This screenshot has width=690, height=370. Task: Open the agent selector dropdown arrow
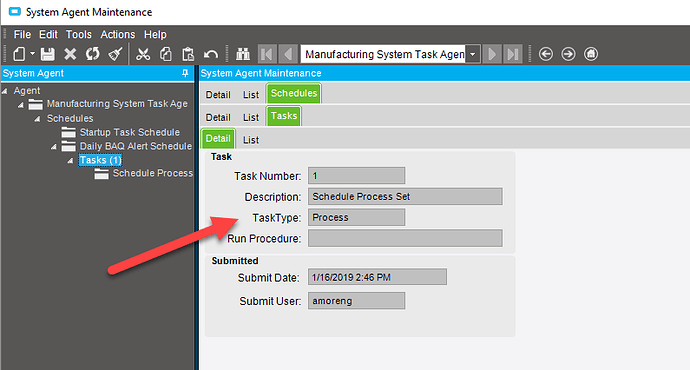click(473, 54)
